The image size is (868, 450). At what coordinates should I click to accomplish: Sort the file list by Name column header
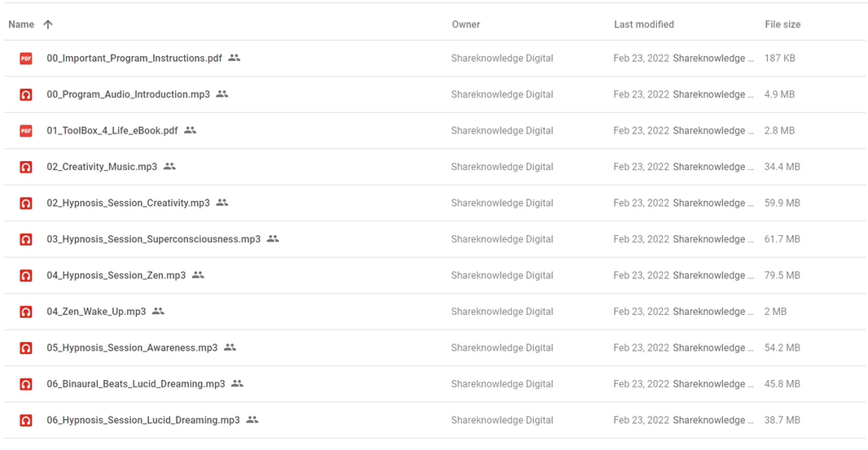point(21,24)
